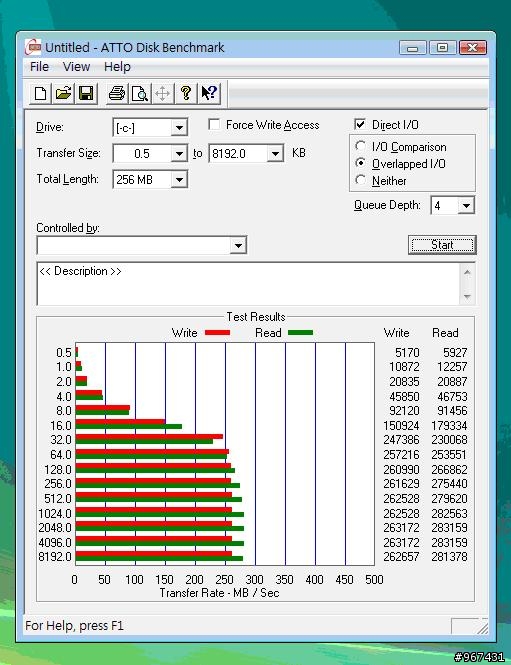This screenshot has height=665, width=511.
Task: Click the Save floppy disk icon
Action: (x=86, y=93)
